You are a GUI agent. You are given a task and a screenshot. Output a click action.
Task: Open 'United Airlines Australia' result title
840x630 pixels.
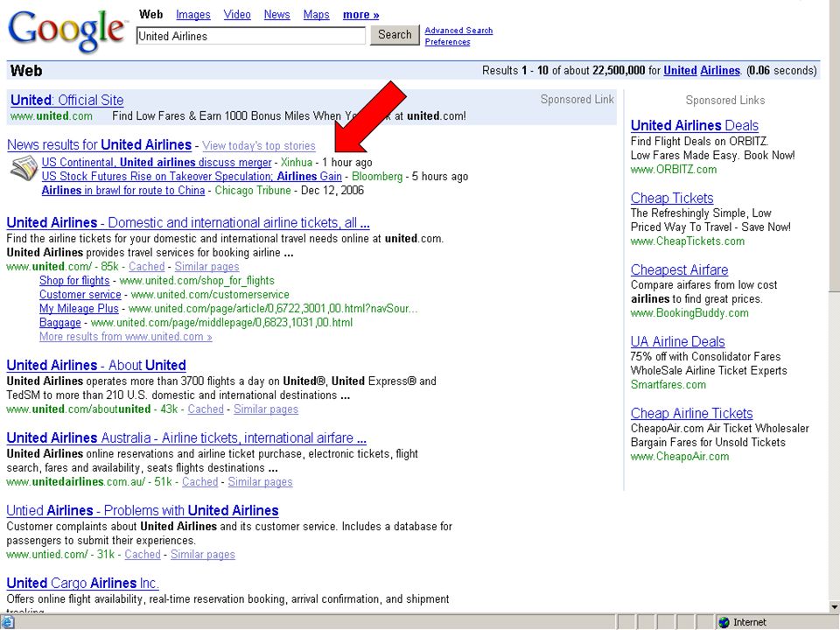coord(186,437)
